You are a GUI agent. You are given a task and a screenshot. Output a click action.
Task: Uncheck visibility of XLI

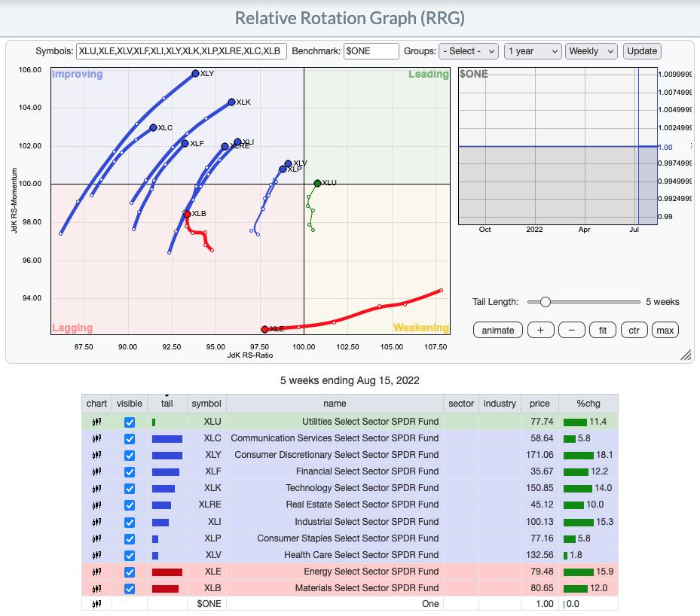coord(130,522)
